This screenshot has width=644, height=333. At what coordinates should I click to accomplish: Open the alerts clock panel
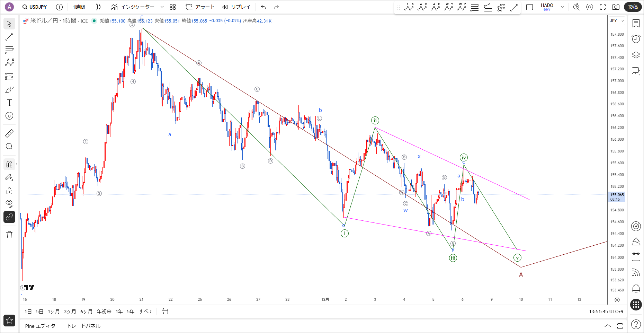point(636,39)
